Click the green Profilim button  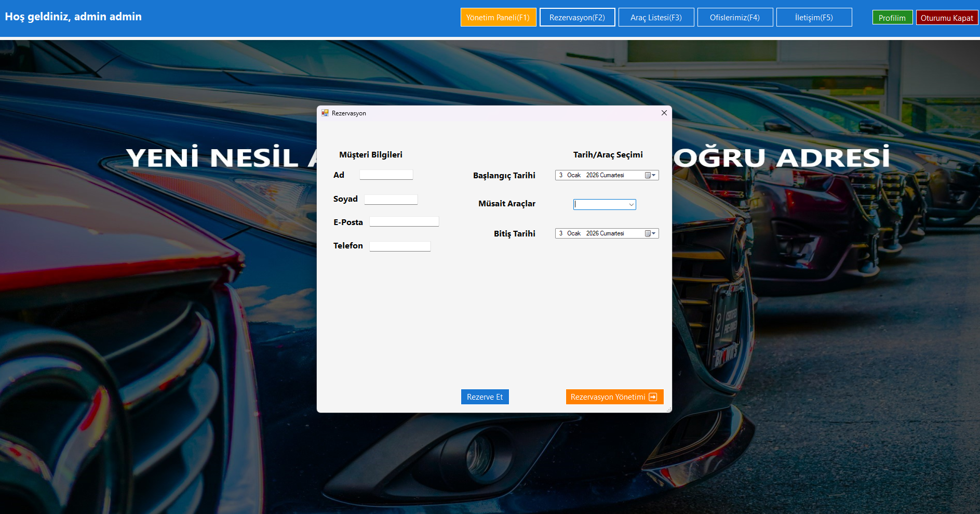(x=892, y=18)
